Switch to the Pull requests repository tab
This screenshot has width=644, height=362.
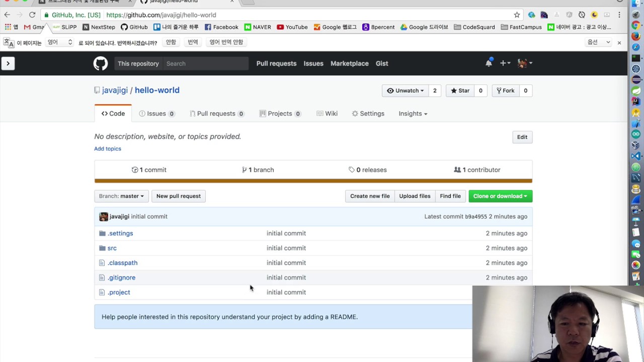click(216, 114)
